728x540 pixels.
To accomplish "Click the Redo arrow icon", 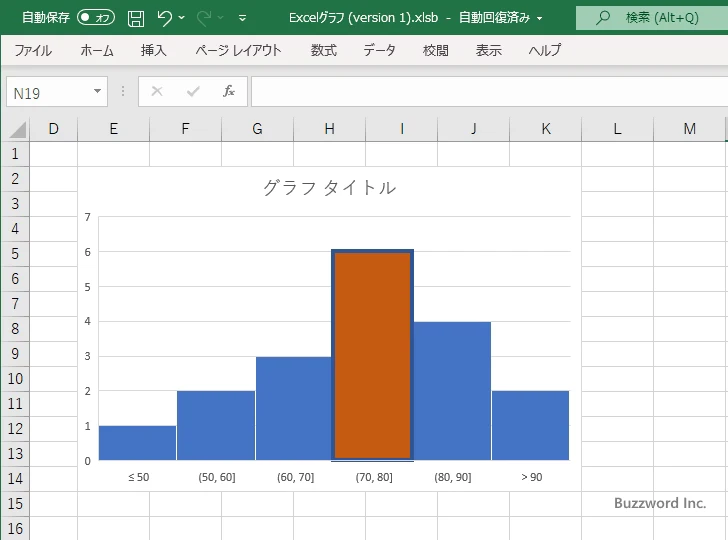I will click(x=205, y=18).
